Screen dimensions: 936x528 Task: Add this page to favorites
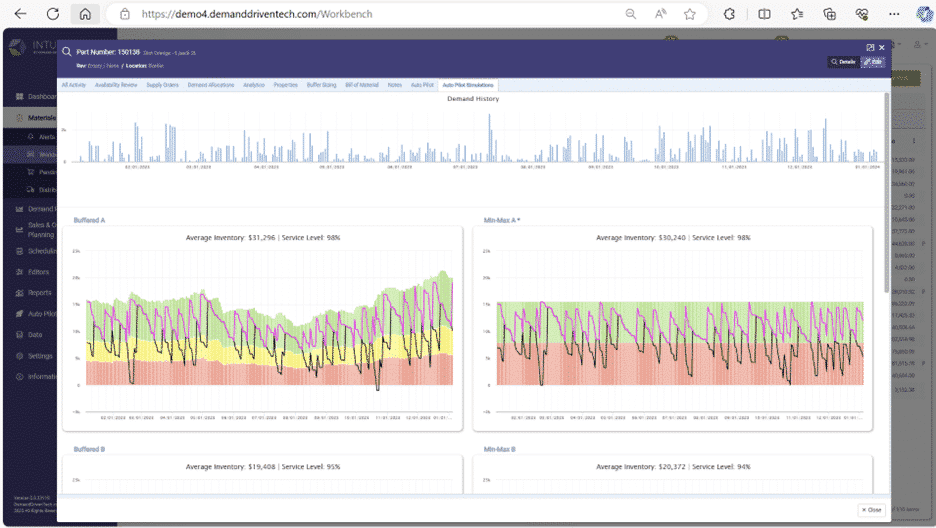[690, 14]
